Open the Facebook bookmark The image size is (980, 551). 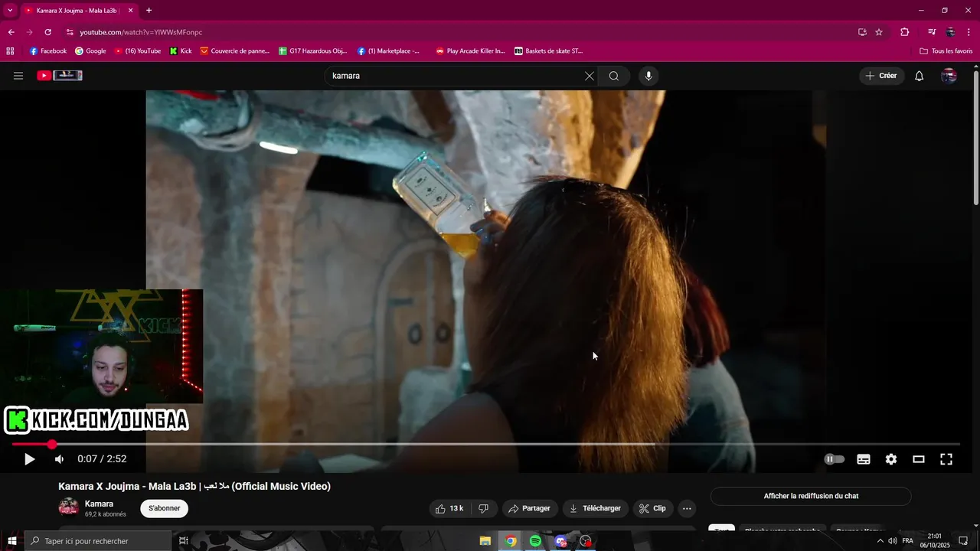48,51
